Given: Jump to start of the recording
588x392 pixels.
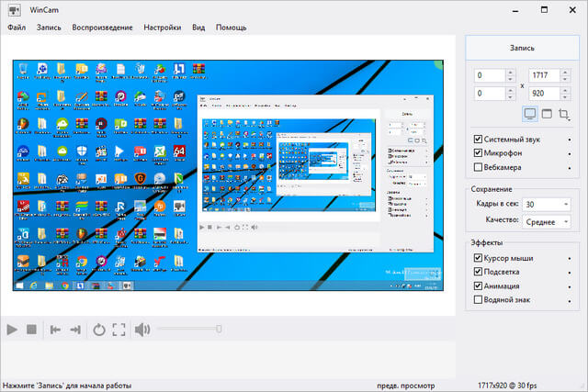Looking at the screenshot, I should 56,329.
